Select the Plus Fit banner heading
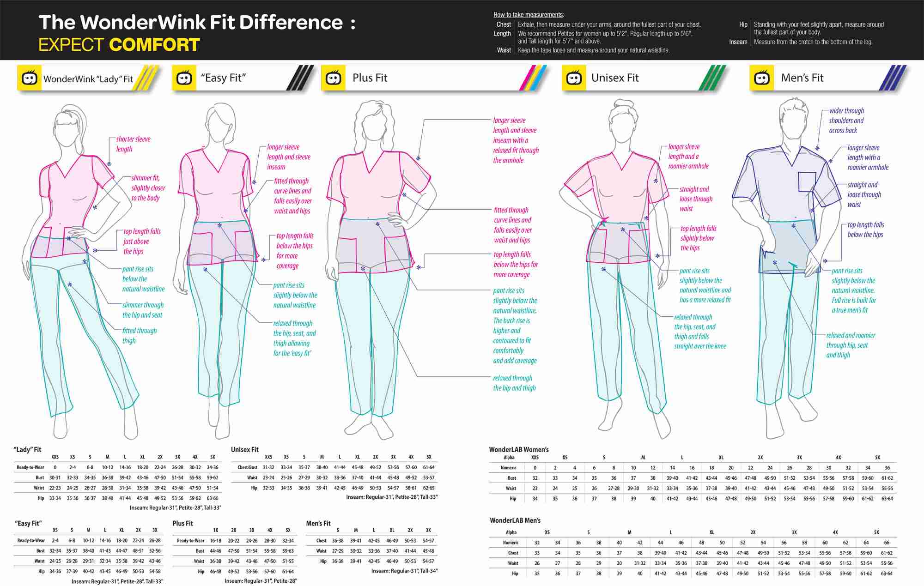924x586 pixels. [370, 78]
